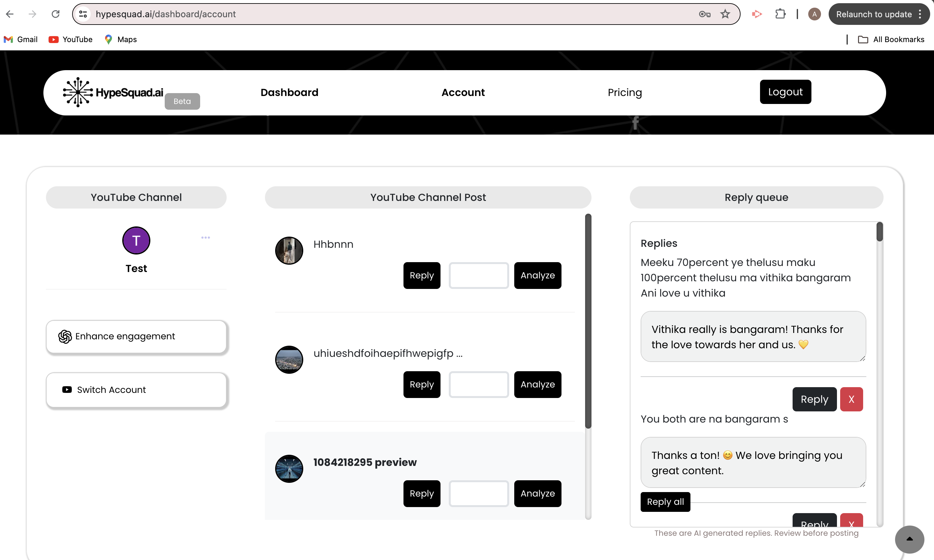
Task: Remove the first queued reply with X
Action: (851, 399)
